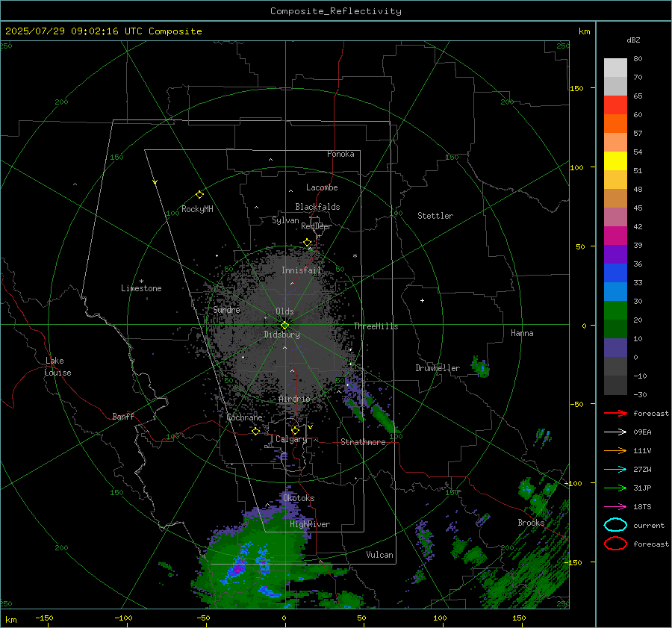The height and width of the screenshot is (628, 672).
Task: Click the Stettler label
Action: 435,216
